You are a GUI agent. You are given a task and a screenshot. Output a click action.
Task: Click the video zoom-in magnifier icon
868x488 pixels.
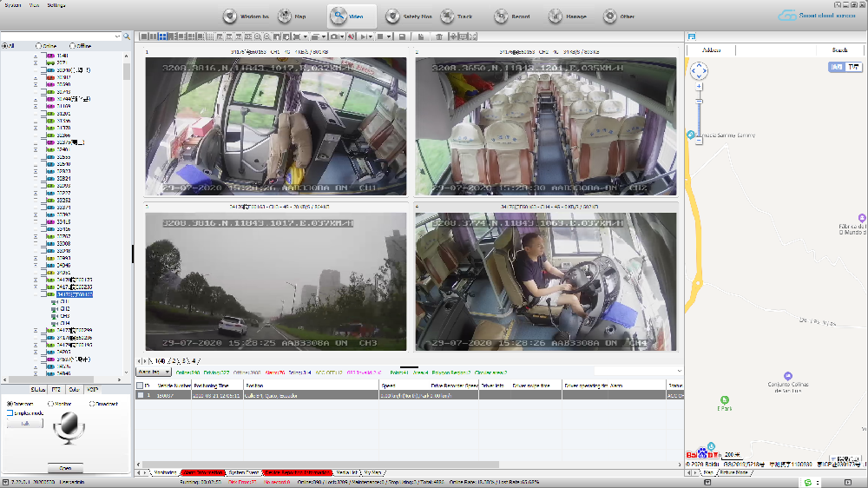coord(258,36)
